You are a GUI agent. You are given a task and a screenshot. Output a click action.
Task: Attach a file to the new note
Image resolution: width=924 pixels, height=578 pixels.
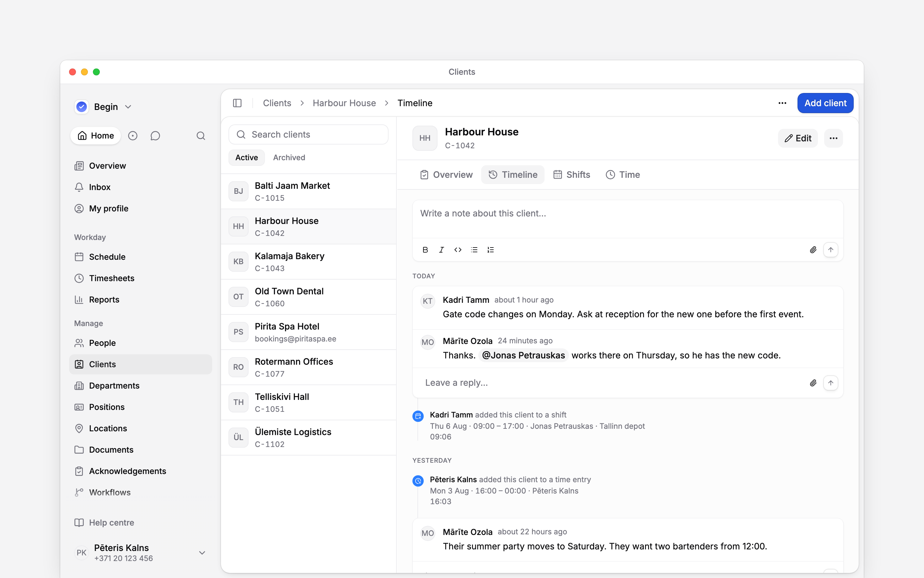tap(813, 250)
